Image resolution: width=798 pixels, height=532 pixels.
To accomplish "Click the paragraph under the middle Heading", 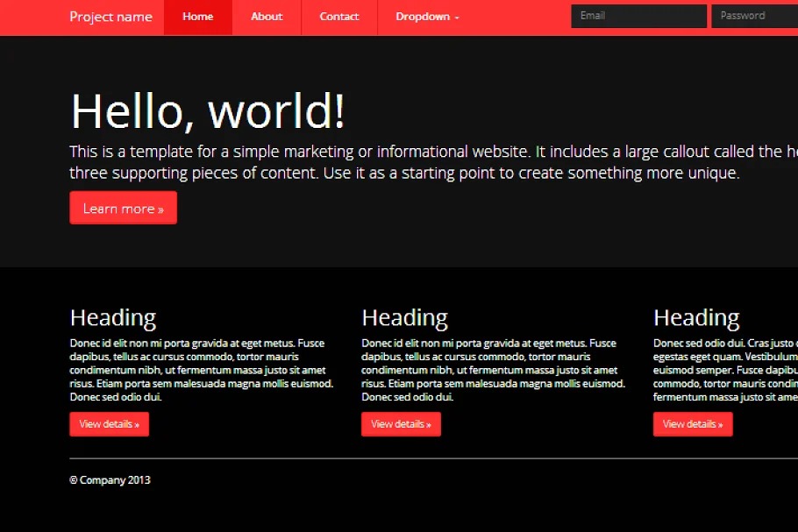I will [x=493, y=370].
